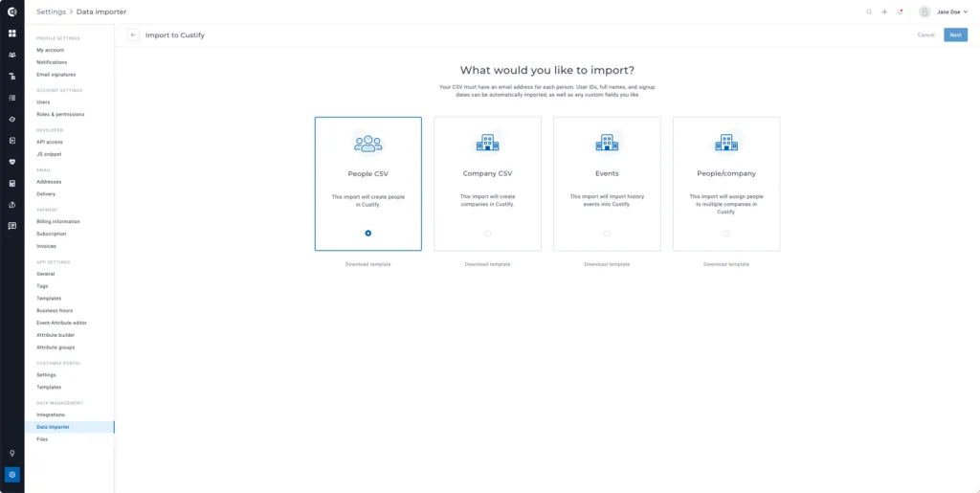Open Attribute builder
Image resolution: width=980 pixels, height=493 pixels.
[x=56, y=335]
